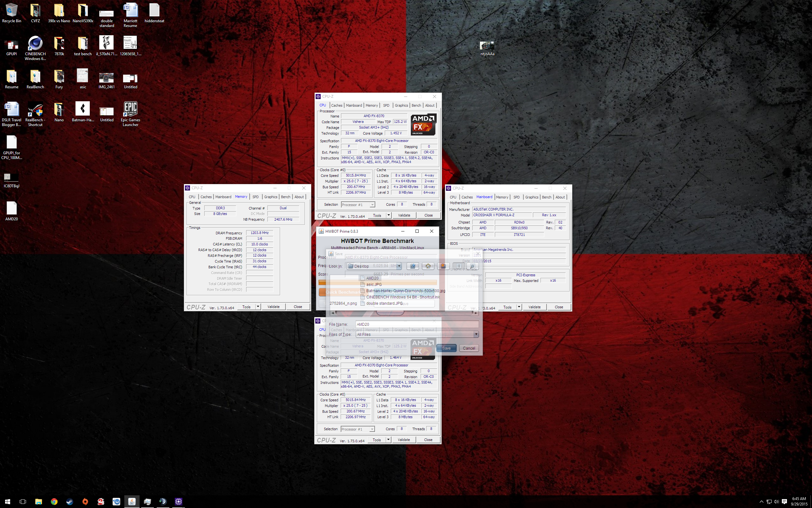Open Bench tab in top CPU-Z window
This screenshot has height=508, width=812.
(x=416, y=105)
